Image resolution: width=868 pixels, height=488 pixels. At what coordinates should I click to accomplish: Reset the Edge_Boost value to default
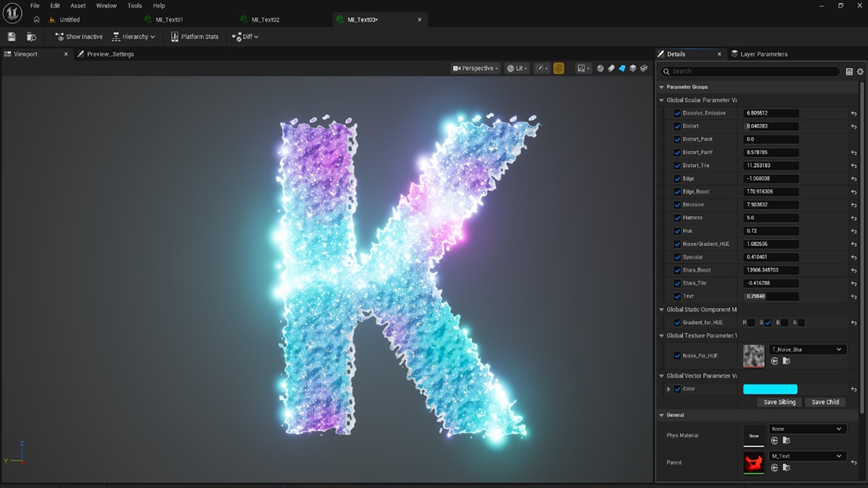(x=854, y=192)
